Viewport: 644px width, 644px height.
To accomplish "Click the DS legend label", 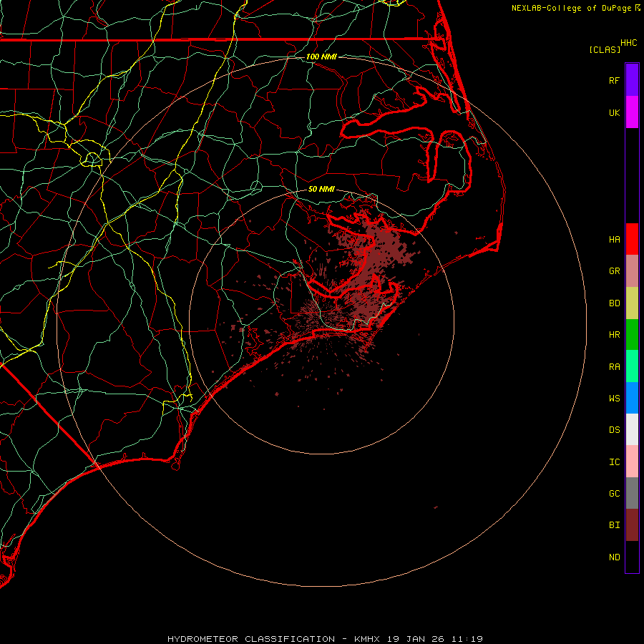I will 615,429.
